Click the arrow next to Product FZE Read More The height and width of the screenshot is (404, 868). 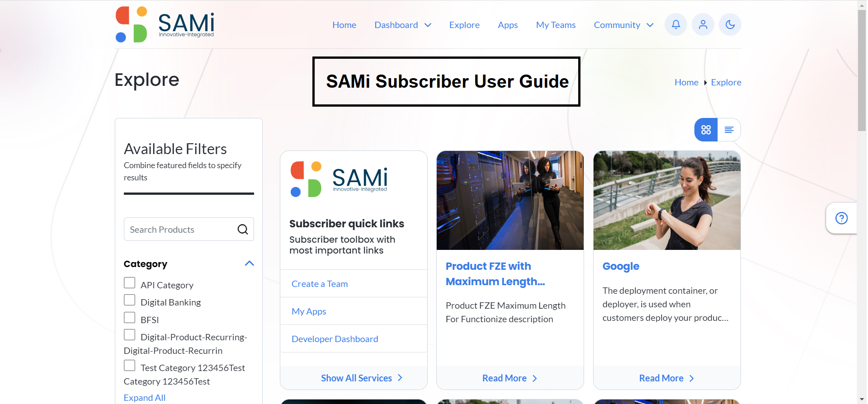535,378
